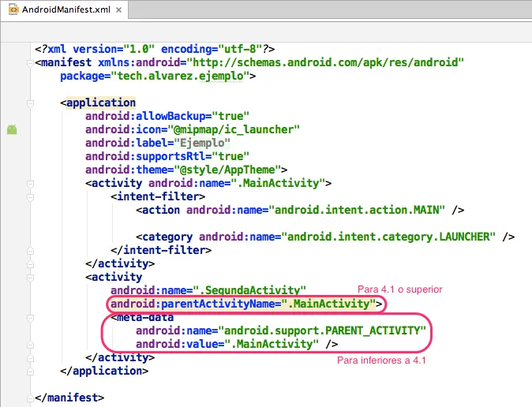Place cursor in xml version="1.0" declaration
This screenshot has height=407, width=532.
[155, 49]
